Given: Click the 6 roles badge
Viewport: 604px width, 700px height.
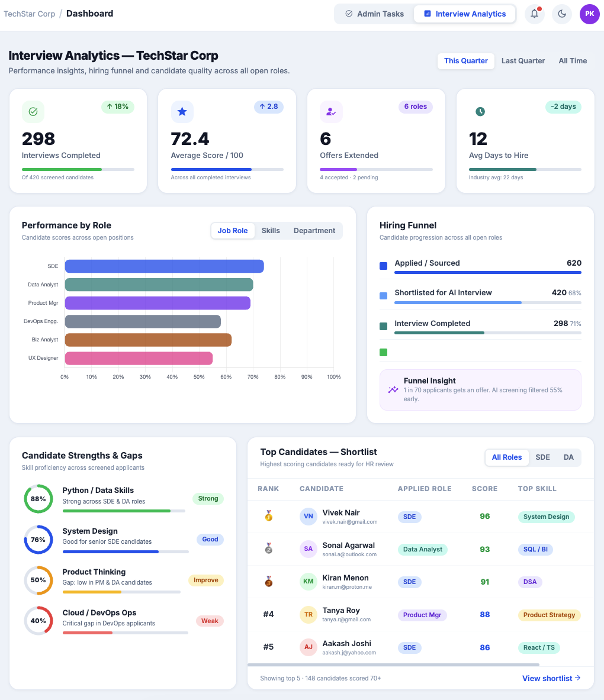Looking at the screenshot, I should pos(416,107).
